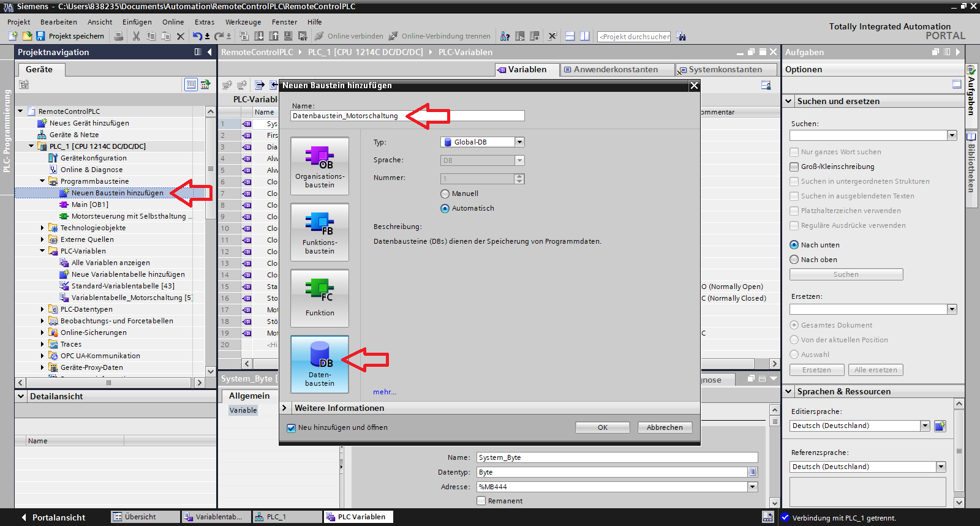Expand the Technologieobjekte tree node
This screenshot has width=980, height=526.
(42, 228)
